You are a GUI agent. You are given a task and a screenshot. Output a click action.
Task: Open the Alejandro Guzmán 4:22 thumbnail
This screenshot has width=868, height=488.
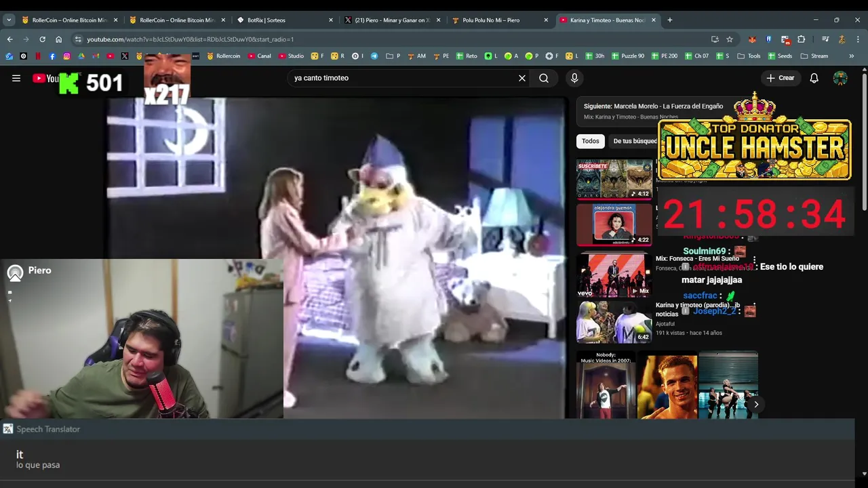point(614,224)
